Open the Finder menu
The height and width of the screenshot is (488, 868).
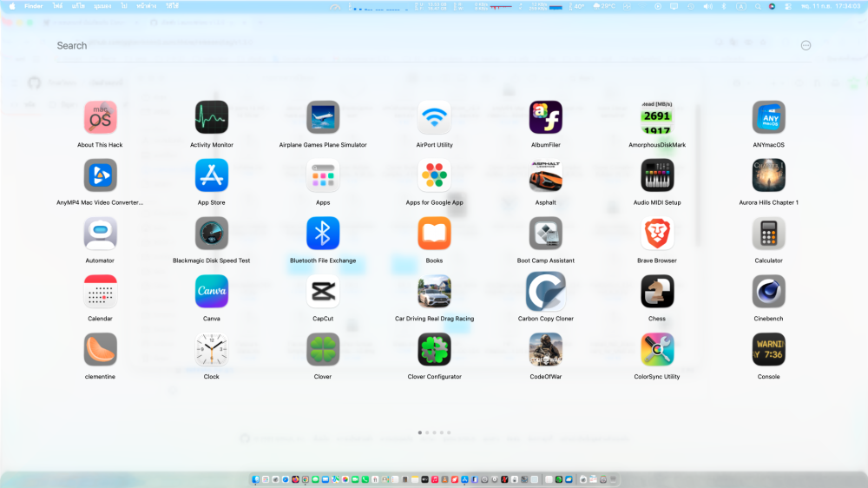click(x=33, y=6)
